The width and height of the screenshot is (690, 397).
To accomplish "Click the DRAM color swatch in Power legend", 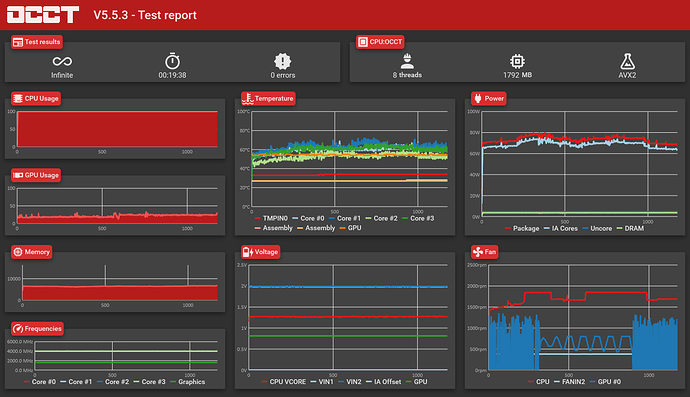I will 619,228.
